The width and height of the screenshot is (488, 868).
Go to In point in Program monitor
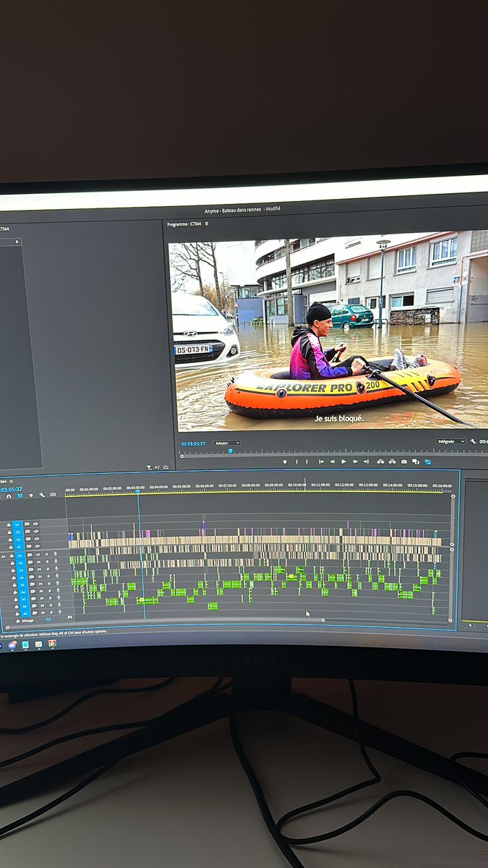321,461
